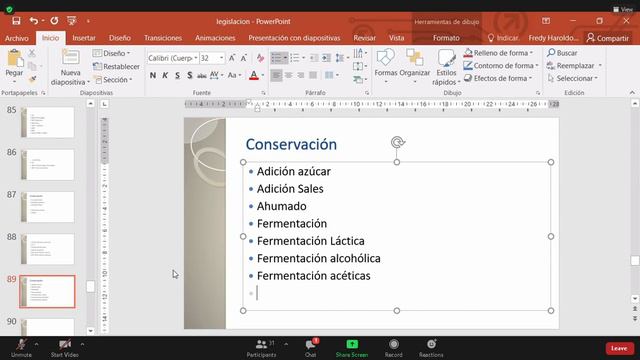Decrease the font size
The height and width of the screenshot is (360, 640).
(244, 58)
